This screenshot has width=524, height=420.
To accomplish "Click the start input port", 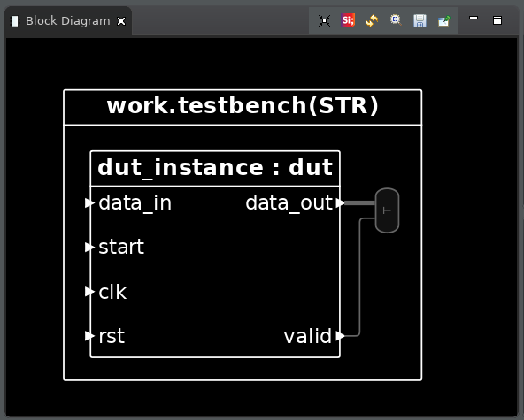I will coord(90,247).
